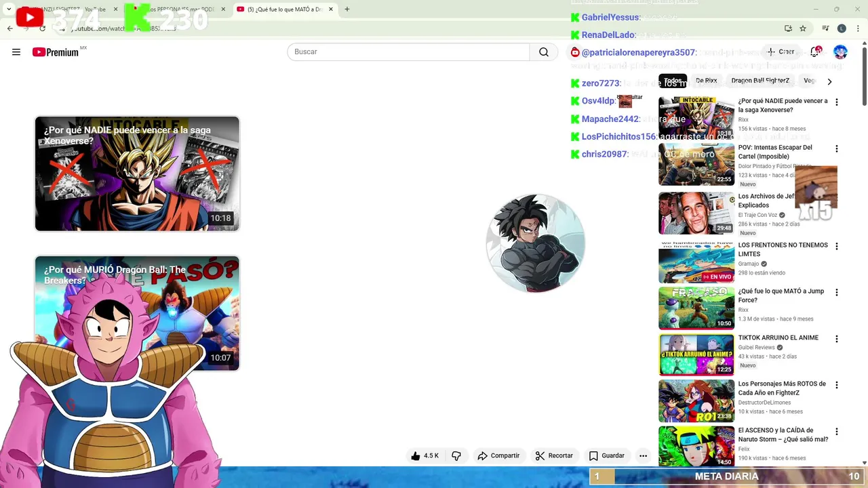
Task: Open sidebar thumbnail of Xenoverse video 10:18
Action: click(696, 118)
